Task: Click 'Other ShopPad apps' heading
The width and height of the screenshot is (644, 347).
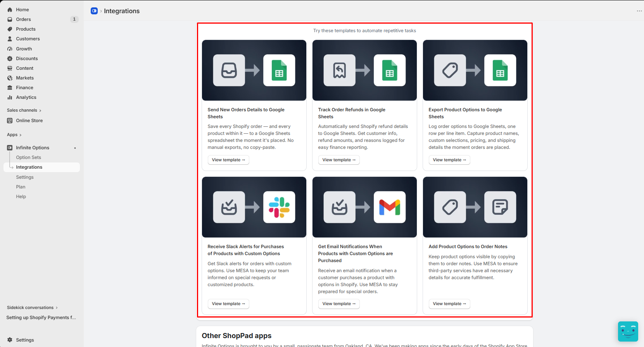Action: 237,336
